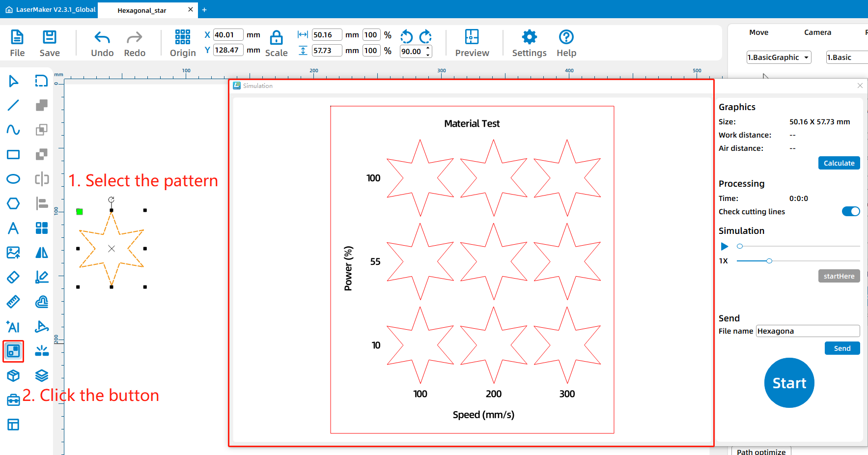The image size is (868, 455).
Task: Click the Material Test array button
Action: pyautogui.click(x=13, y=351)
